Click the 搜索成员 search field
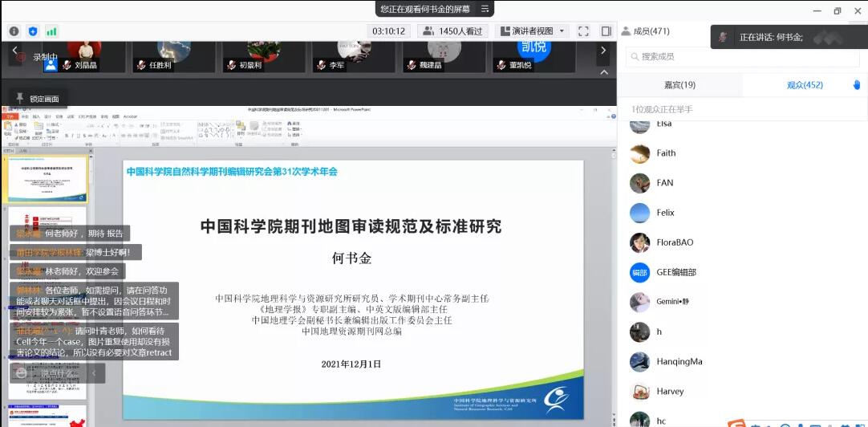This screenshot has width=868, height=427. coord(742,56)
